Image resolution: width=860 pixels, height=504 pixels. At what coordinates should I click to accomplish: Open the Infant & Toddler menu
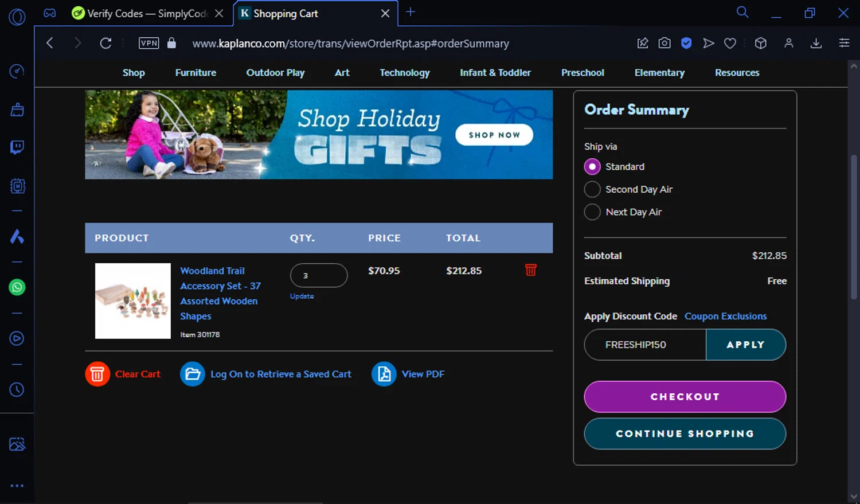[495, 73]
